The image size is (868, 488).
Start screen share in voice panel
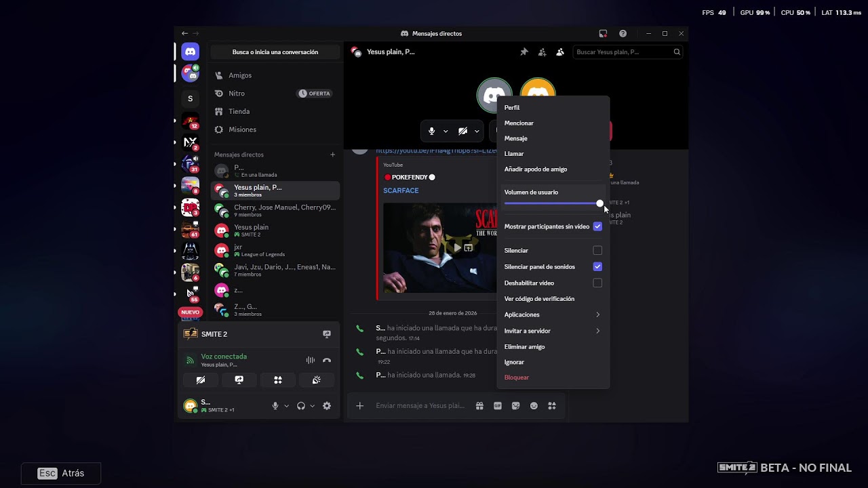(239, 380)
